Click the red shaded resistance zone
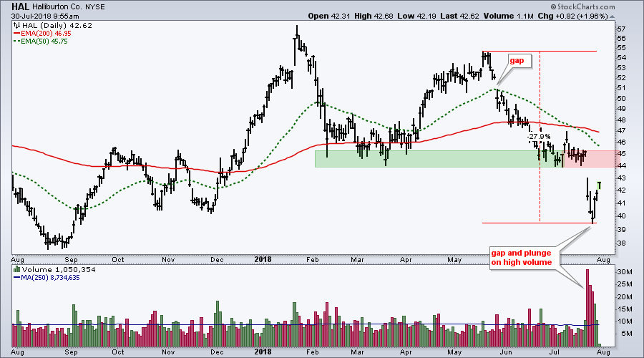644x358 pixels. click(x=590, y=159)
